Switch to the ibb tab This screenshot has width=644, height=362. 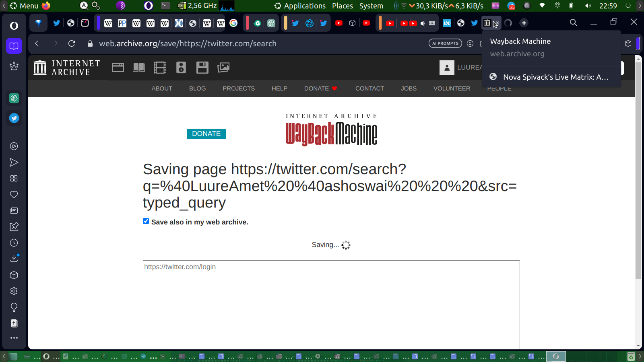tap(447, 23)
